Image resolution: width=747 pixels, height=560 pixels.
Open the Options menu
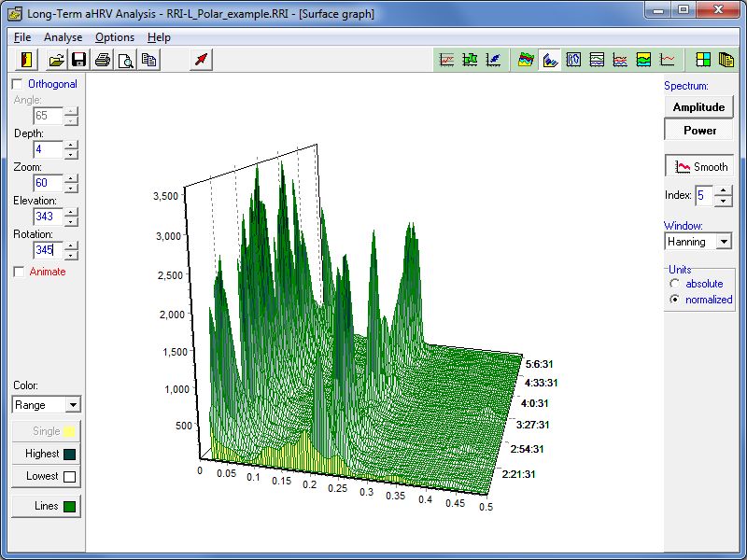coord(115,37)
